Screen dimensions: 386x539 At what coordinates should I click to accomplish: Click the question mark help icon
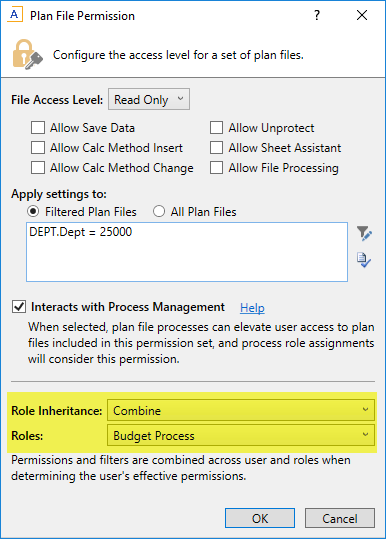tap(317, 15)
